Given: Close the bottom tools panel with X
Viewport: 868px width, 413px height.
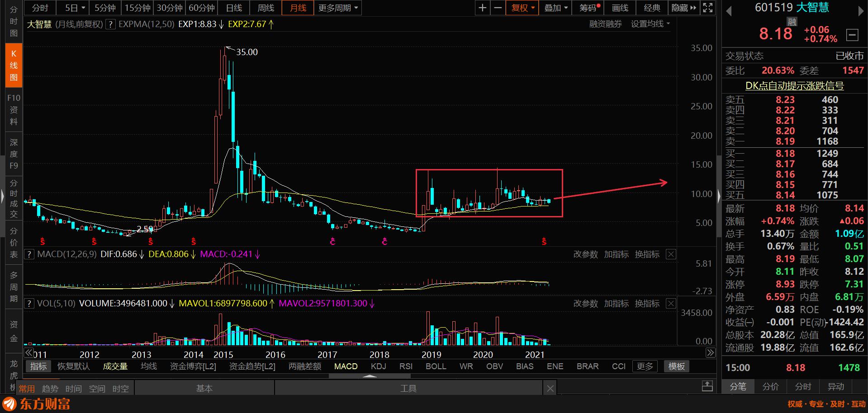Looking at the screenshot, I should tap(550, 388).
